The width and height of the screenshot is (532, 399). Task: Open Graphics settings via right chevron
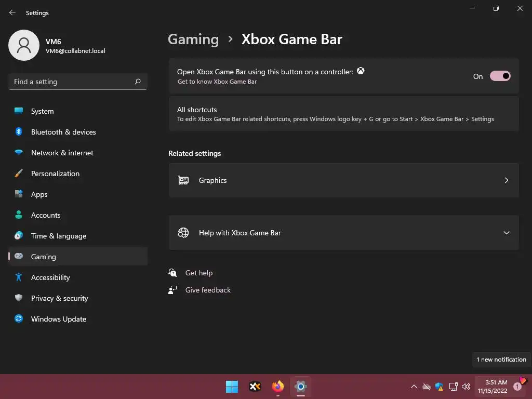pos(506,180)
